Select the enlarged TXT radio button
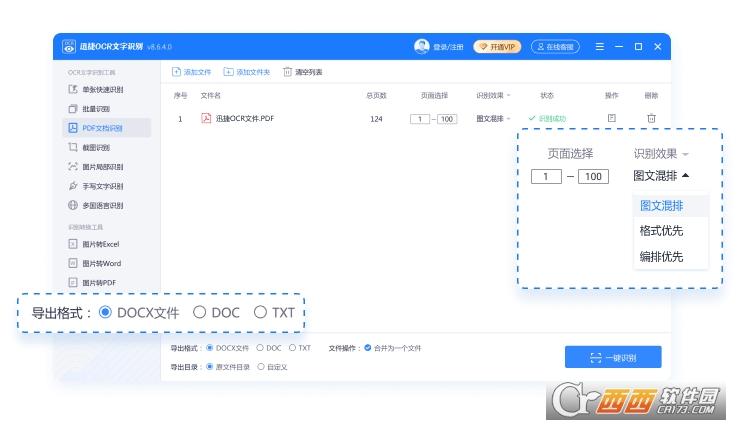The width and height of the screenshot is (746, 430). pyautogui.click(x=260, y=313)
